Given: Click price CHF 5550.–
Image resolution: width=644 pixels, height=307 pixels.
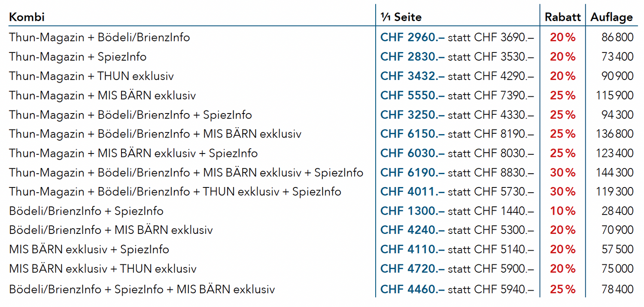Looking at the screenshot, I should pyautogui.click(x=412, y=95).
